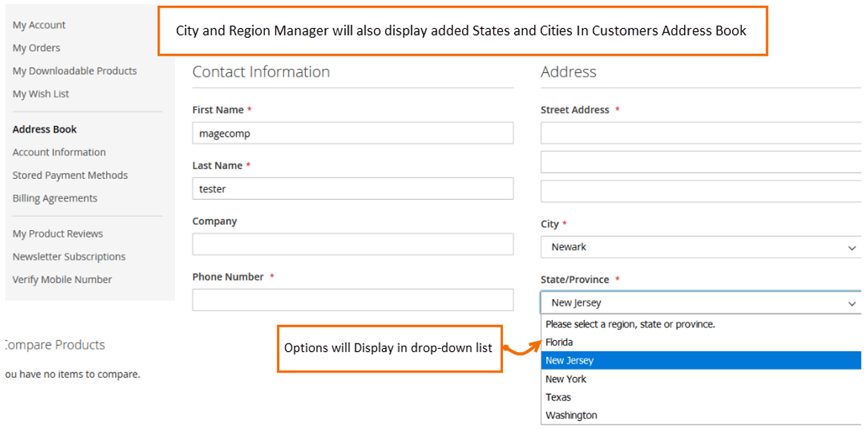Collapse the State/Province dropdown chevron
Screen dimensions: 868x429
click(852, 302)
